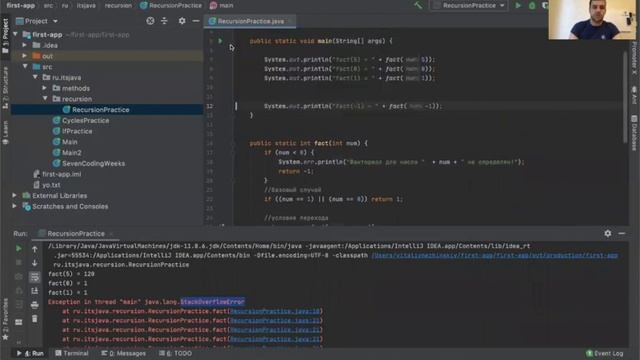Screen dimensions: 640x360
Task: Clear all console output with trash icon
Action: coord(35,318)
